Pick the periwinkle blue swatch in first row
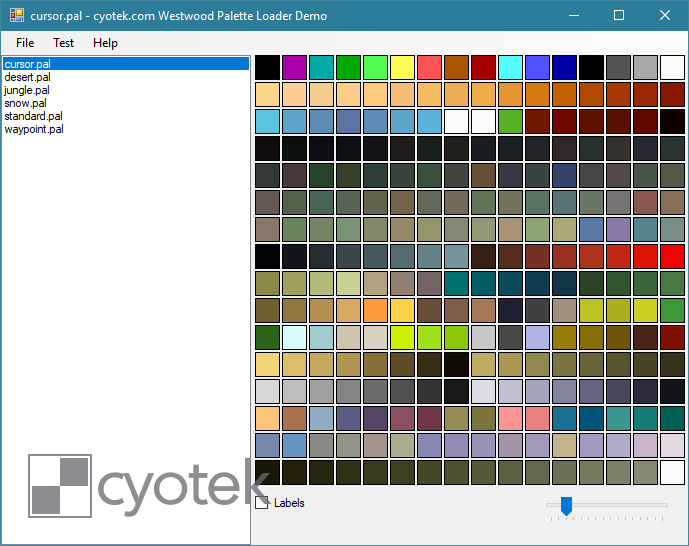The width and height of the screenshot is (689, 546). (x=537, y=67)
